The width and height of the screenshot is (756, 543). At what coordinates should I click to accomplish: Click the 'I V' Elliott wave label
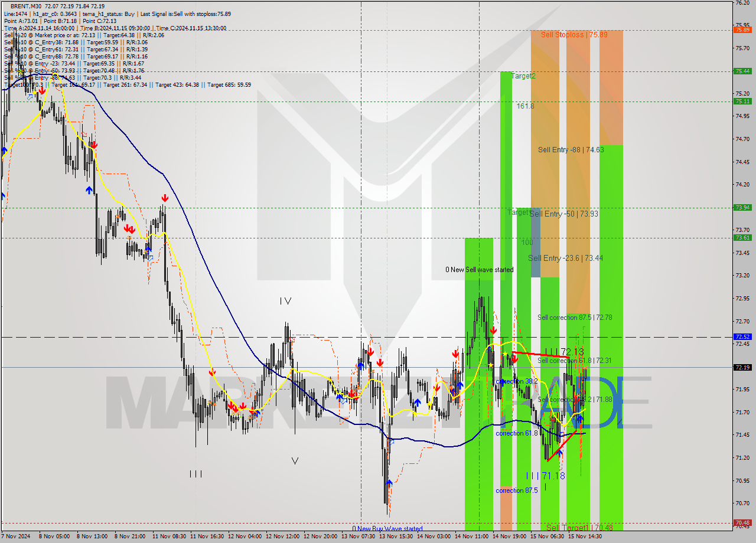tap(285, 301)
